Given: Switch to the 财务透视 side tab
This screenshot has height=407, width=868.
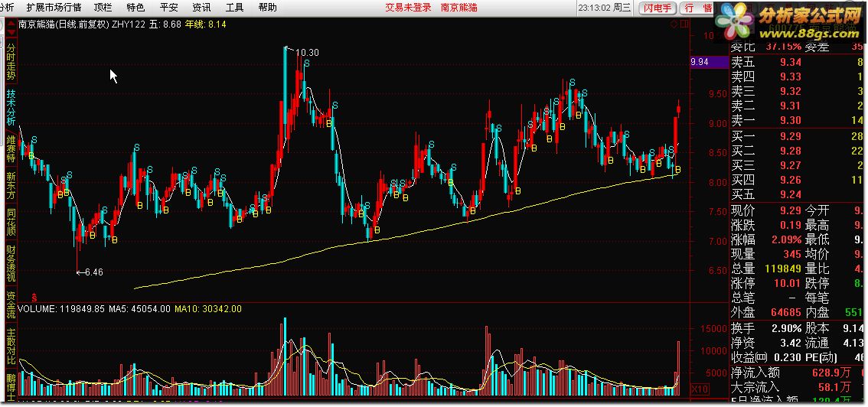Looking at the screenshot, I should click(11, 265).
